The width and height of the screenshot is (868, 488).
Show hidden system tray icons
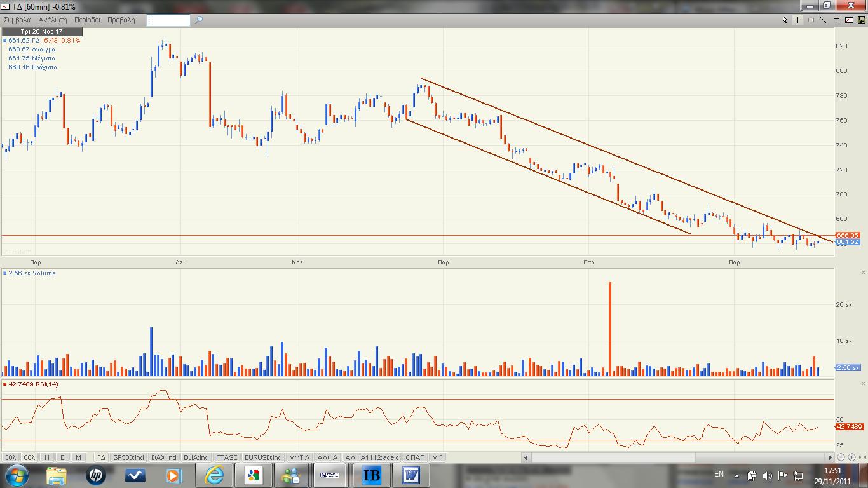pos(737,475)
